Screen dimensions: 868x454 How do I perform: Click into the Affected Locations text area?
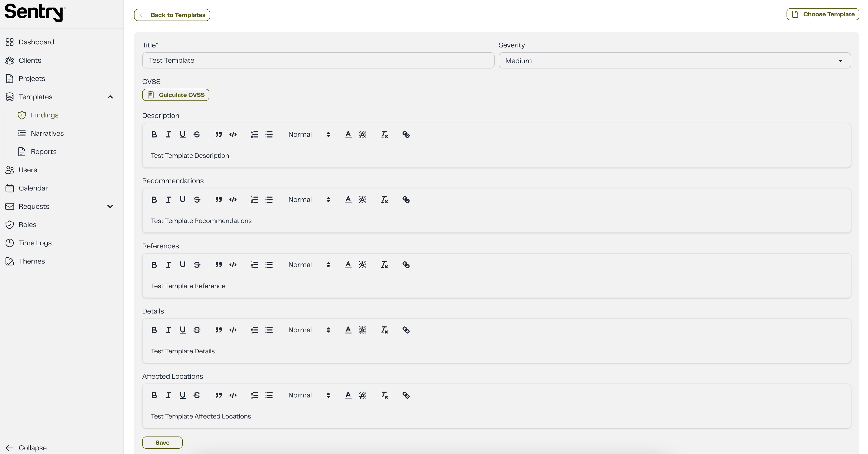(x=496, y=416)
